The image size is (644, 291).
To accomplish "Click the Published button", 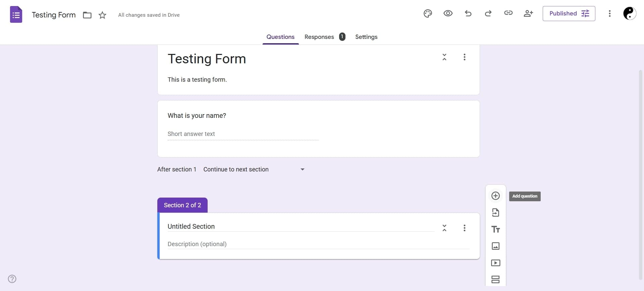I will tap(569, 14).
